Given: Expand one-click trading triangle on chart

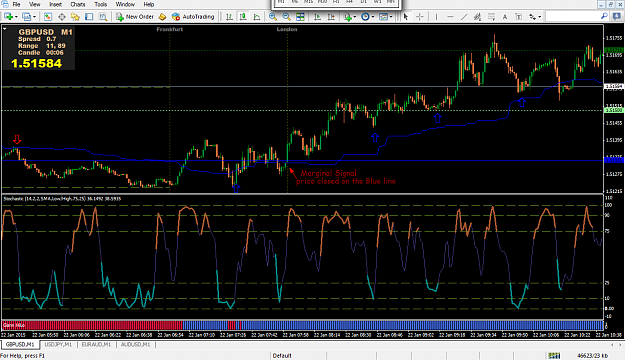Looking at the screenshot, I should [4, 29].
